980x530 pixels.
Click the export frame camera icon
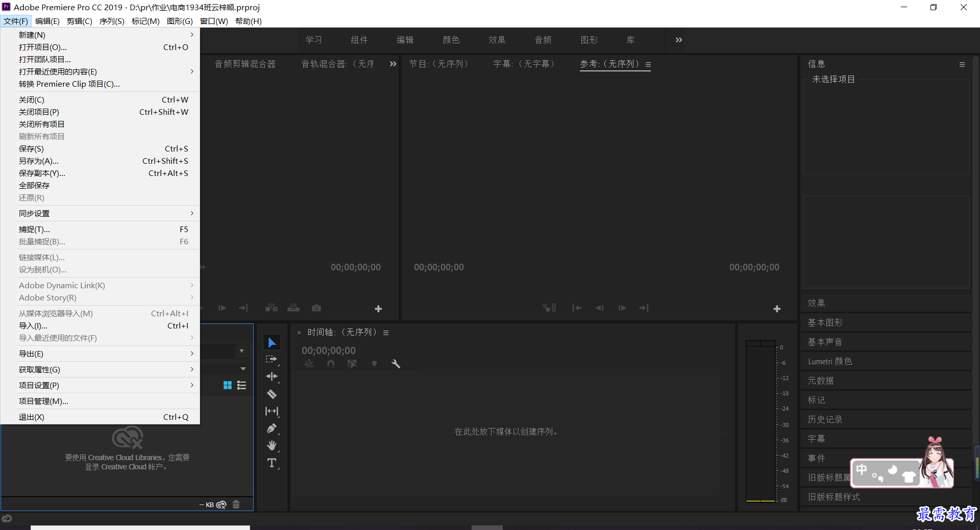[x=316, y=308]
